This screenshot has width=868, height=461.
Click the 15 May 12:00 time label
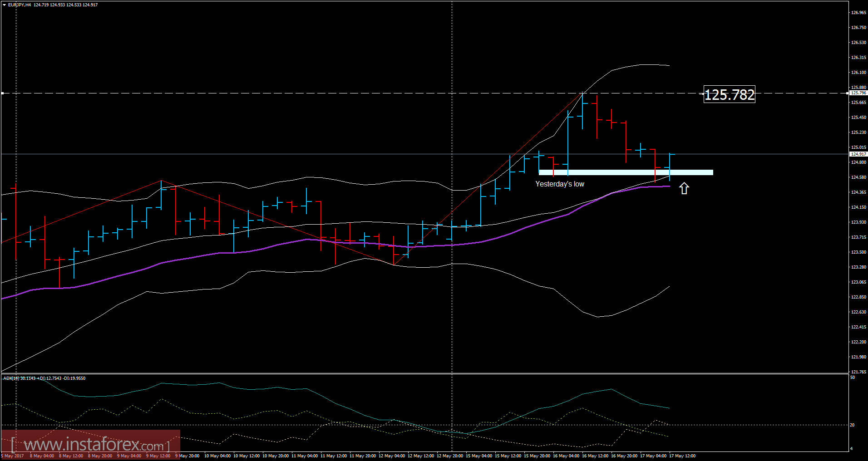(x=508, y=456)
